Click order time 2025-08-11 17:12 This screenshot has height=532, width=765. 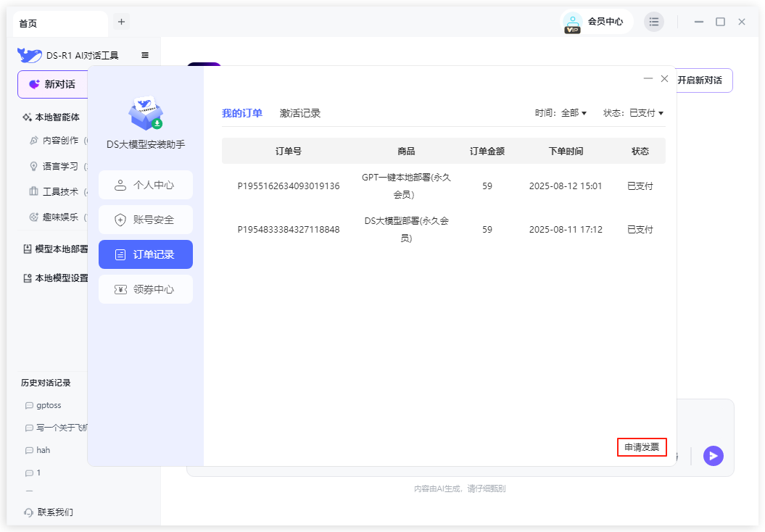point(566,230)
